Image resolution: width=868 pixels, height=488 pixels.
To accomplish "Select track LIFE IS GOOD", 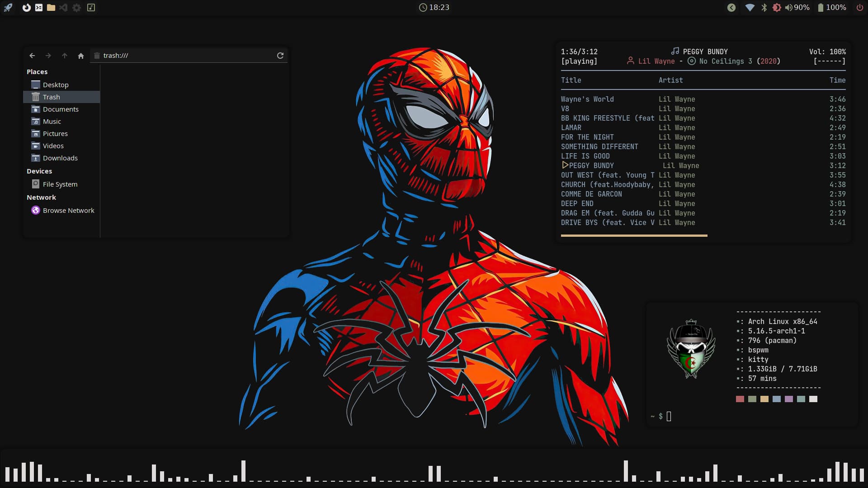I will click(703, 156).
